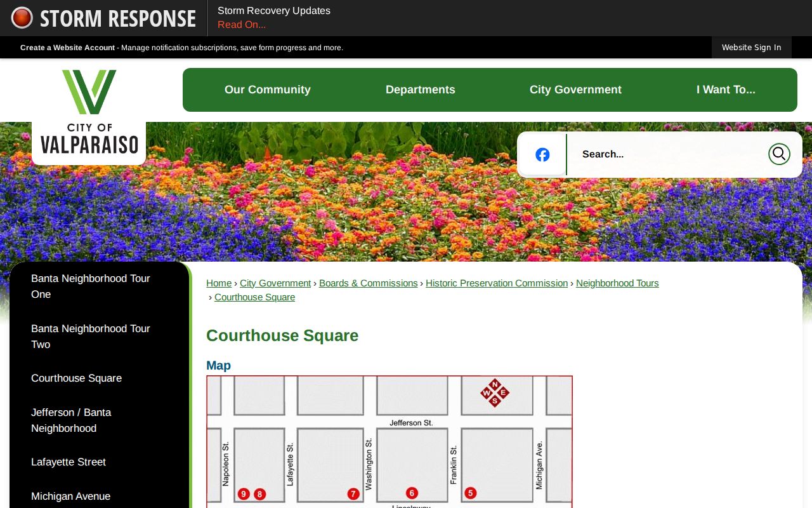Open the Our Community menu

tap(268, 90)
